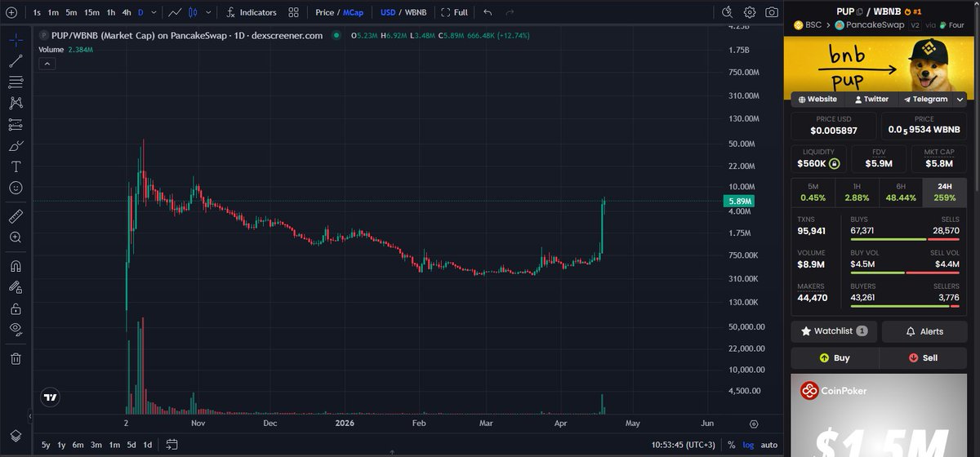Open the timezone menu 10:53:45 (UTC+3)
Image resolution: width=980 pixels, height=457 pixels.
[685, 445]
